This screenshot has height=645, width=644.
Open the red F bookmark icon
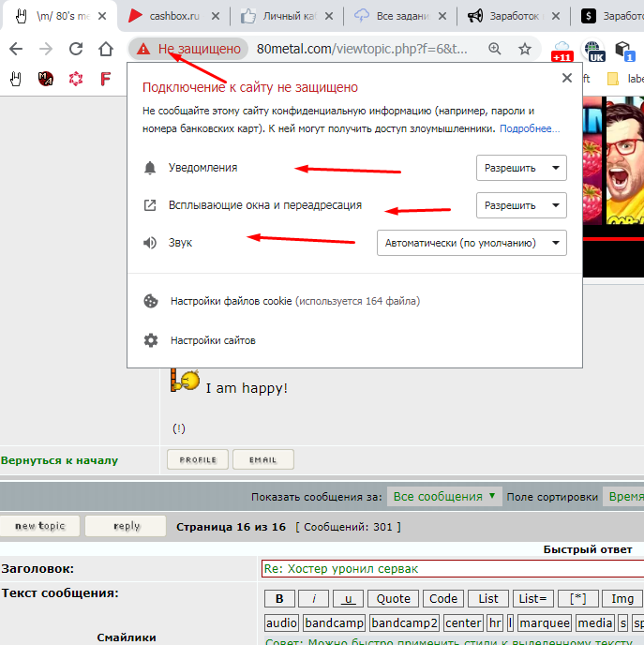(x=106, y=79)
